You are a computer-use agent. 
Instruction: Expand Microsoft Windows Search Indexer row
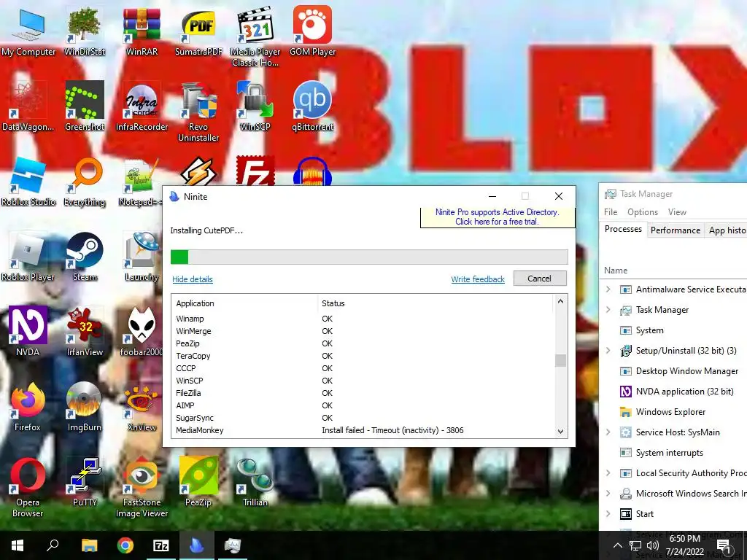pyautogui.click(x=608, y=494)
